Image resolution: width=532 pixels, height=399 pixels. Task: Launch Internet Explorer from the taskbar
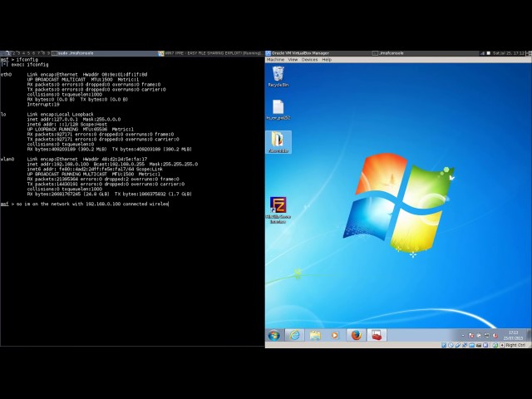pos(294,335)
